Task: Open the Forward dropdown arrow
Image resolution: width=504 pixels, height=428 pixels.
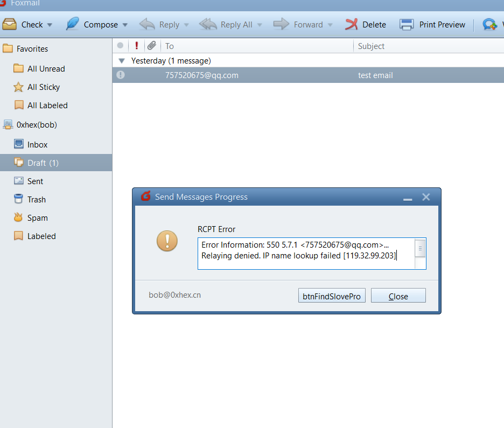Action: click(x=330, y=24)
